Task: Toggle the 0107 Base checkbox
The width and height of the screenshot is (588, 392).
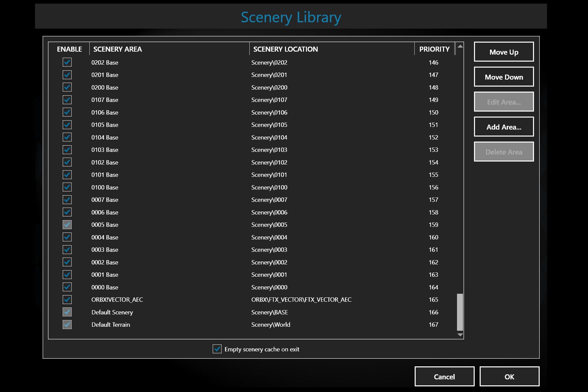Action: click(67, 100)
